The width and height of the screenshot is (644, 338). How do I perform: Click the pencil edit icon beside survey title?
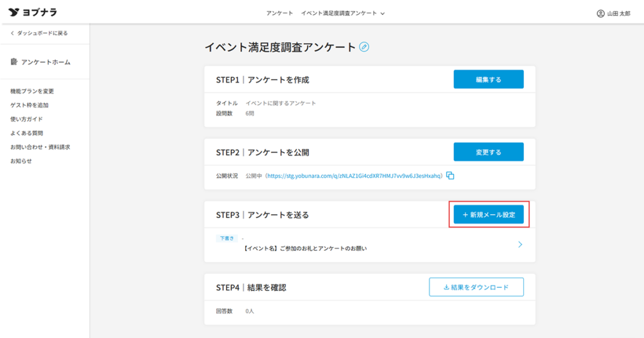point(364,47)
